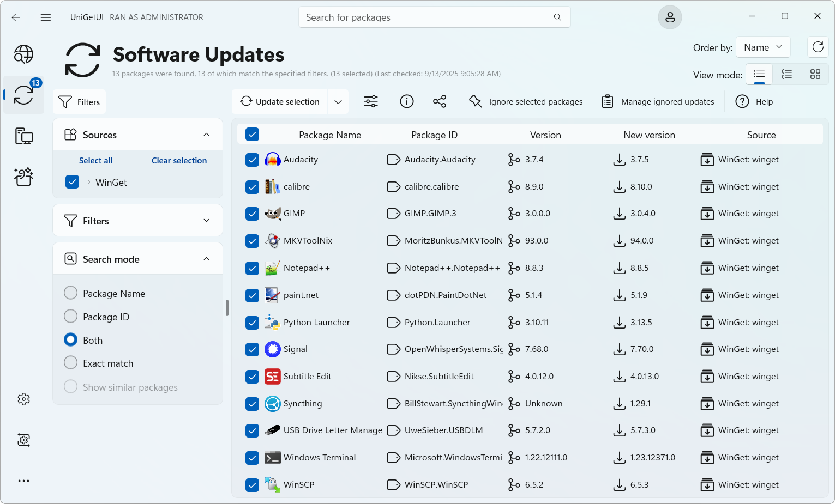Image resolution: width=835 pixels, height=504 pixels.
Task: Sort by New version column header
Action: point(649,135)
